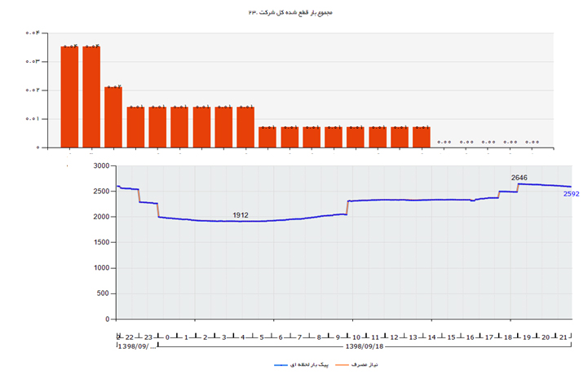
Task: Click the truncated 1398/09/... date label
Action: (136, 346)
